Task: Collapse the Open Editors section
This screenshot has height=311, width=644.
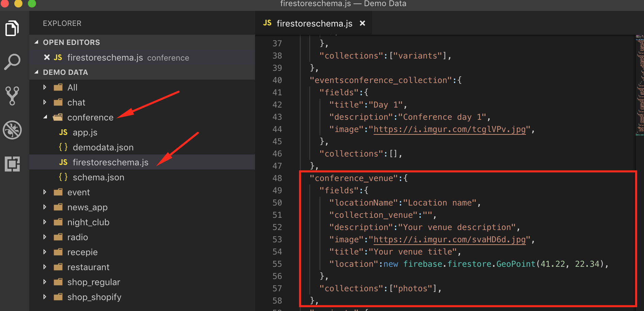Action: [x=36, y=42]
